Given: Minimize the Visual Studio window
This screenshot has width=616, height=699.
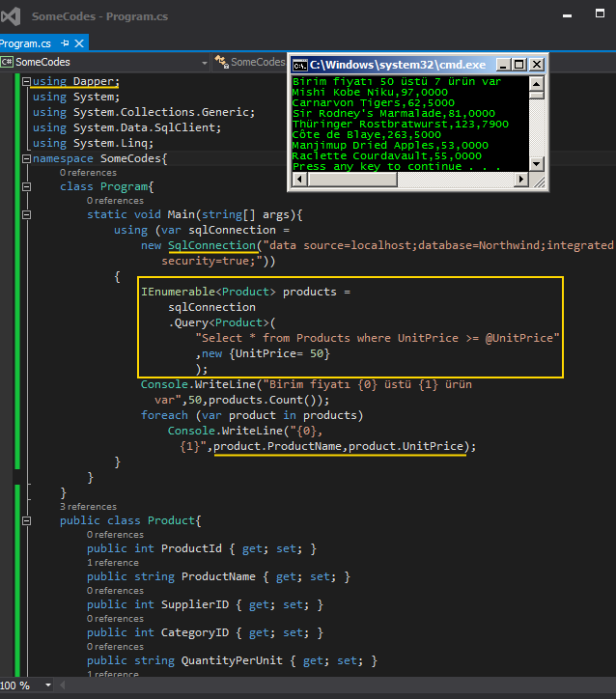Looking at the screenshot, I should pos(567,15).
